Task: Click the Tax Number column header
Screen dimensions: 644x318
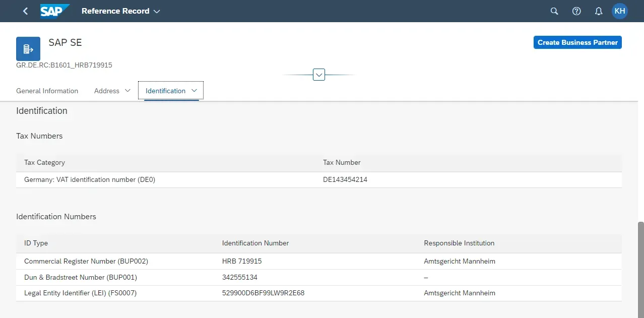Action: [x=342, y=162]
